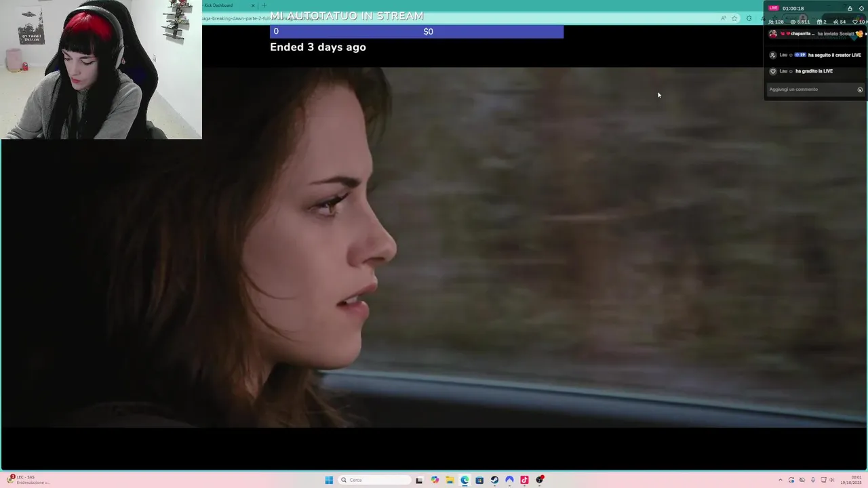
Task: Add page to favorites with star icon
Action: (734, 18)
